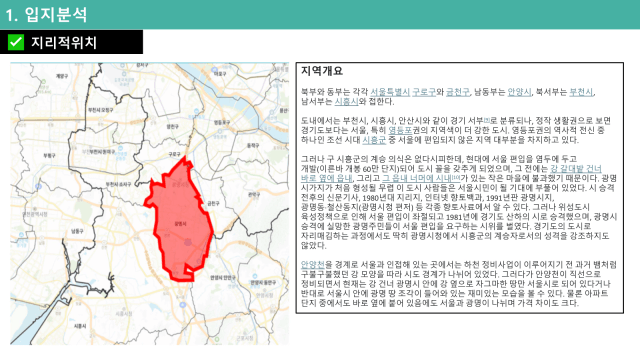Click the 부평구 label on the map
This screenshot has width=640, height=360.
49,156
